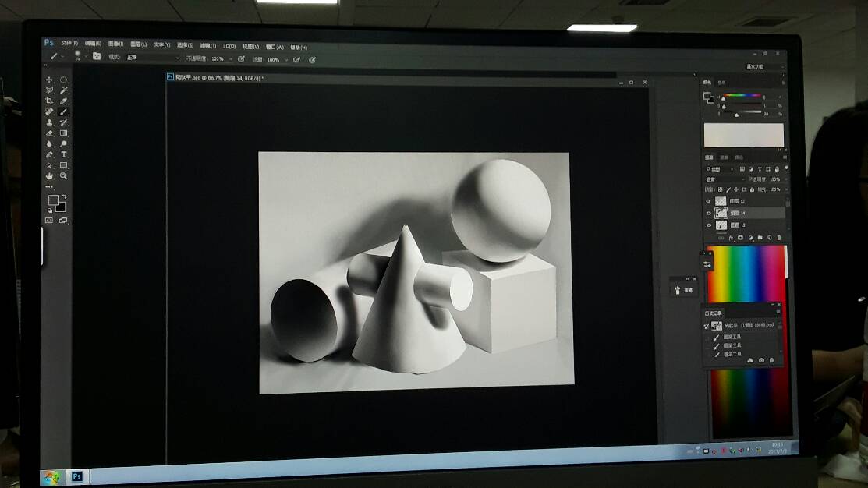Select the Clone Stamp tool
Screen dimensions: 868x488
coord(49,122)
